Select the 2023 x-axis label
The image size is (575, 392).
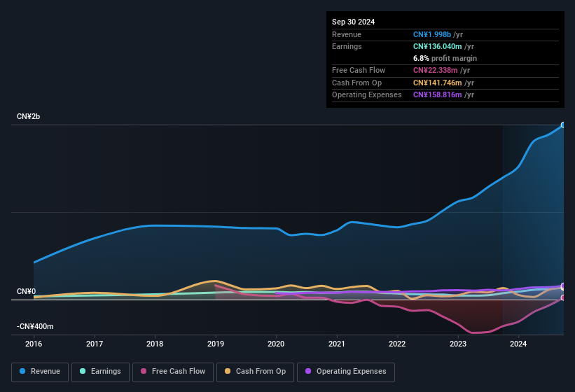tap(458, 344)
